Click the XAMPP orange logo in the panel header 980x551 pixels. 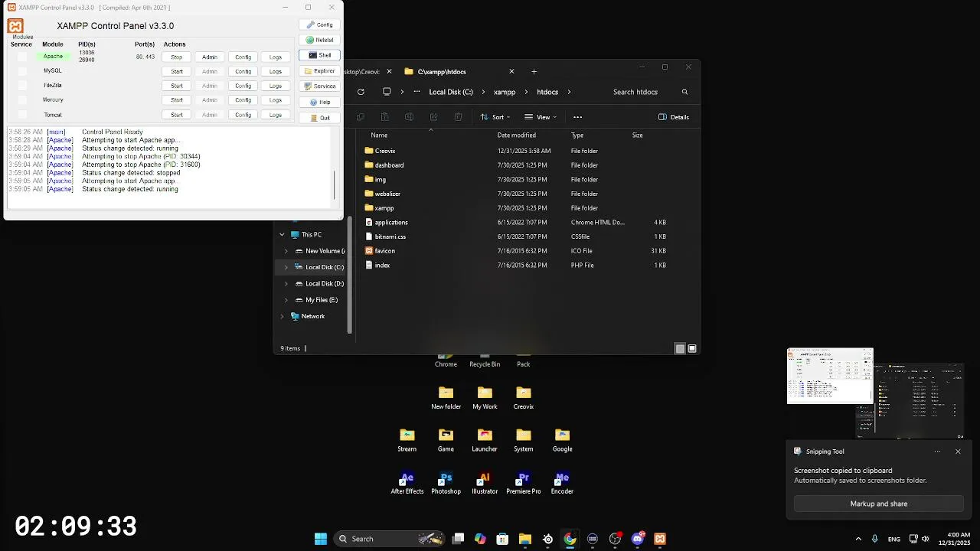pyautogui.click(x=15, y=27)
